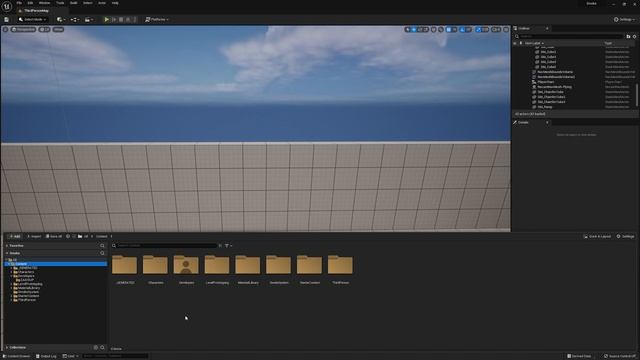Image resolution: width=640 pixels, height=360 pixels.
Task: Maximize or restore the viewport
Action: click(x=506, y=29)
